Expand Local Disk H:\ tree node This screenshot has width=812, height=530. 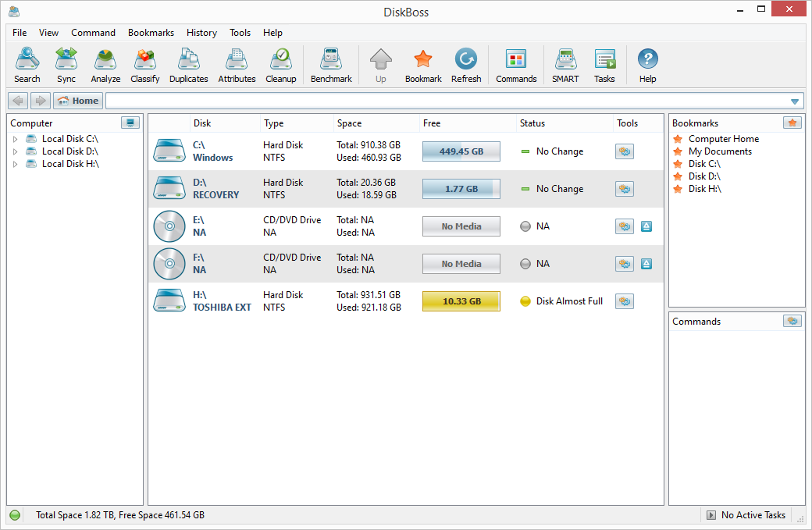point(15,164)
